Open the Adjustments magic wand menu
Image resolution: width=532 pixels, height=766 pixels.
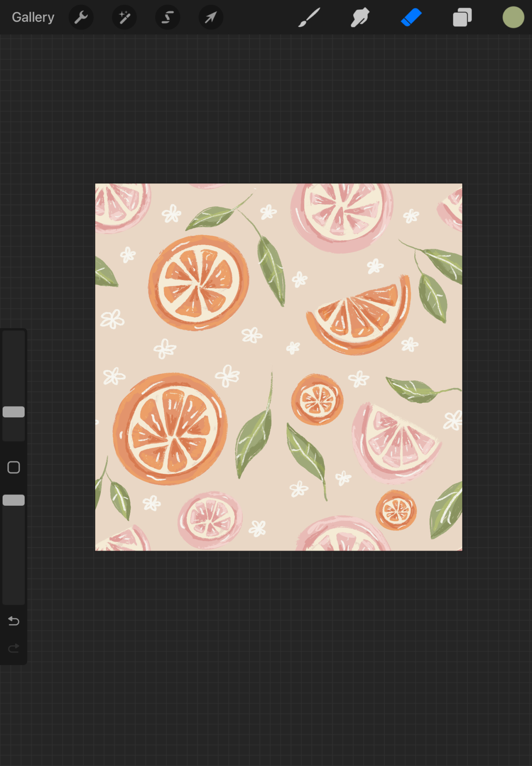(124, 17)
